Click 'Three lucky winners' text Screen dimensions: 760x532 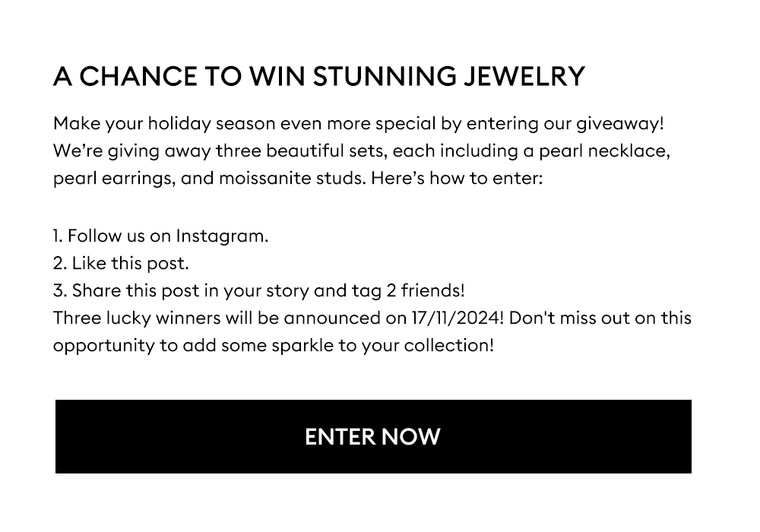coord(137,318)
